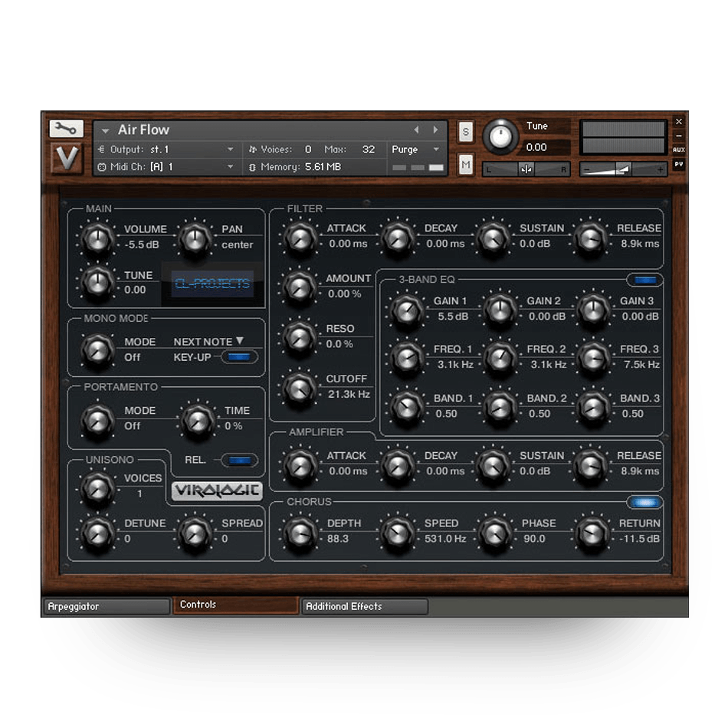This screenshot has height=728, width=728.
Task: Switch to the Arpeggiator tab
Action: pos(106,606)
